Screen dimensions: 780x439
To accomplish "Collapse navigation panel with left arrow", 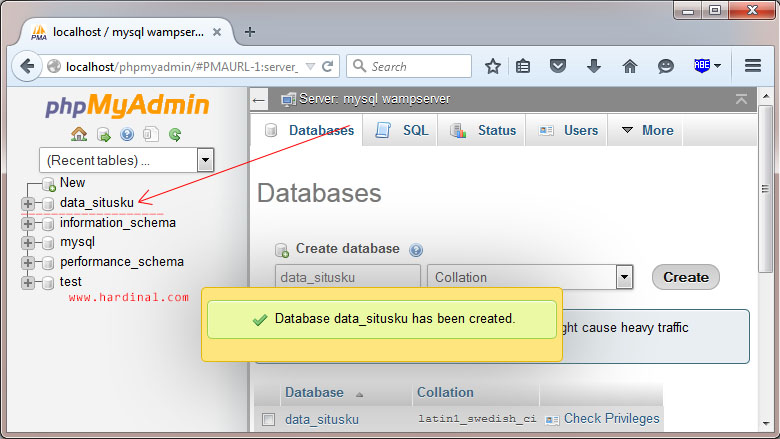I will 259,100.
